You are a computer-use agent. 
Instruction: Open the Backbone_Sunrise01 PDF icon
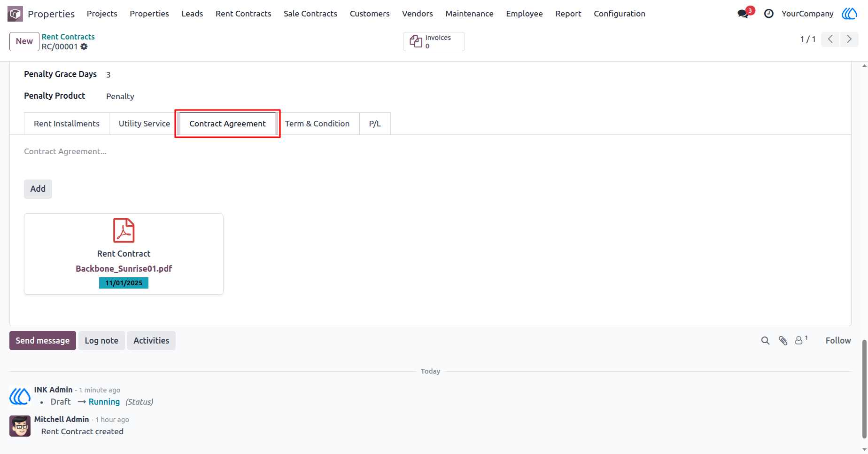[124, 230]
